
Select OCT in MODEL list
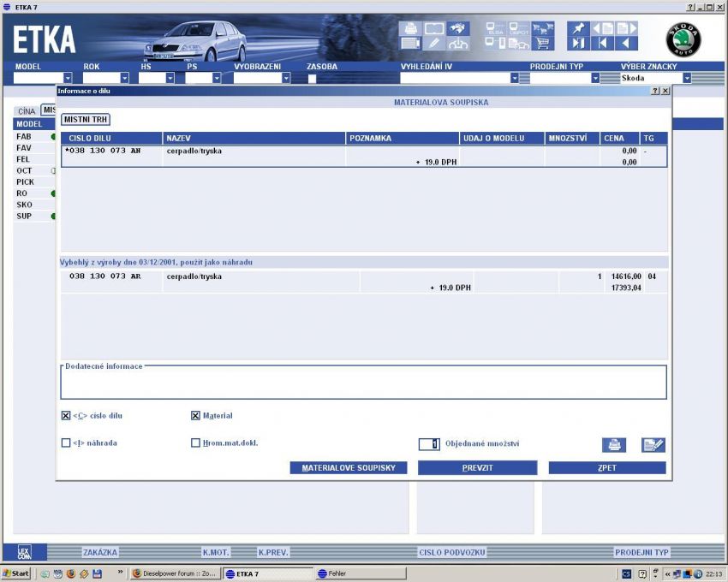(24, 171)
